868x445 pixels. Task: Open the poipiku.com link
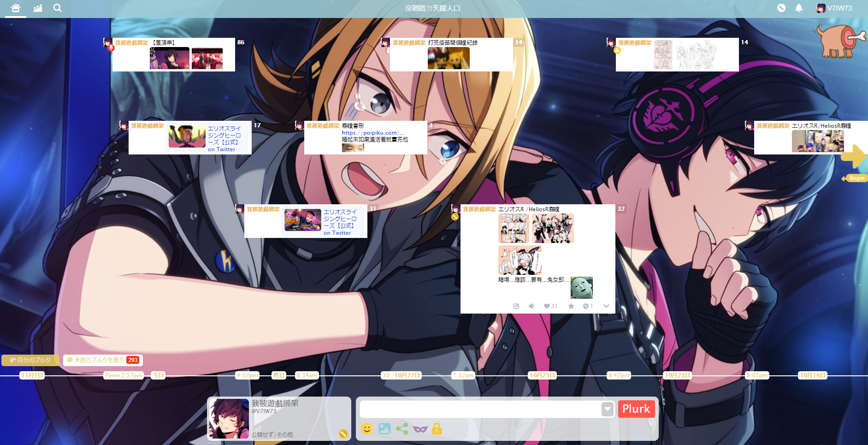[373, 133]
